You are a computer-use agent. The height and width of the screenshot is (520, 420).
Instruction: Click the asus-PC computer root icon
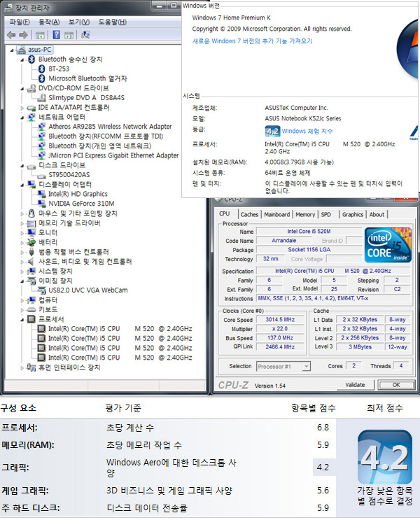(21, 50)
